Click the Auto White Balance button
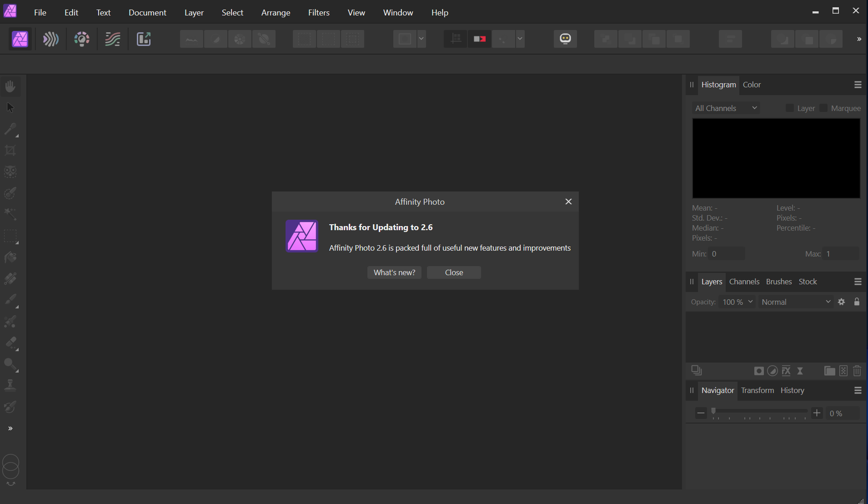The image size is (868, 504). point(264,39)
